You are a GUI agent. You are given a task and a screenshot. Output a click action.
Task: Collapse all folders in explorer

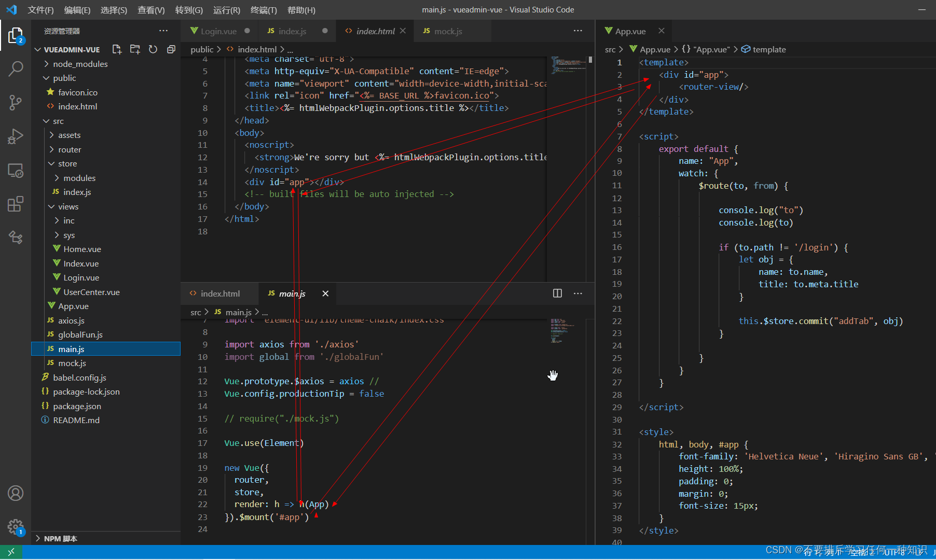pos(171,49)
